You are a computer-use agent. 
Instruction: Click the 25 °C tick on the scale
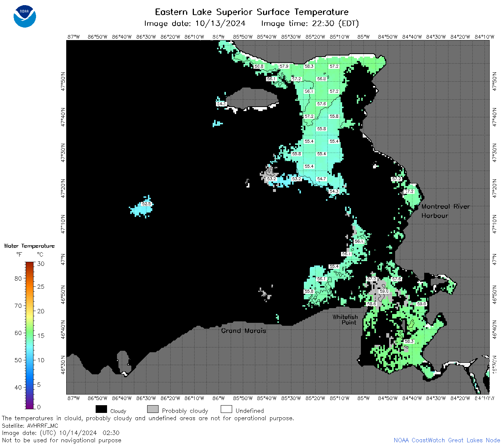(x=41, y=286)
